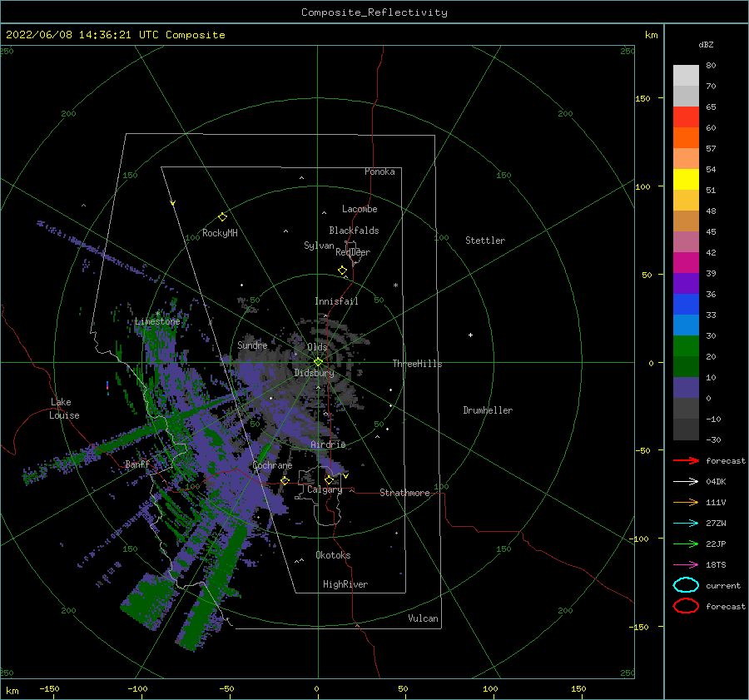Select the purple 10 dBZ color swatch
Image resolution: width=749 pixels, height=700 pixels.
(x=686, y=388)
